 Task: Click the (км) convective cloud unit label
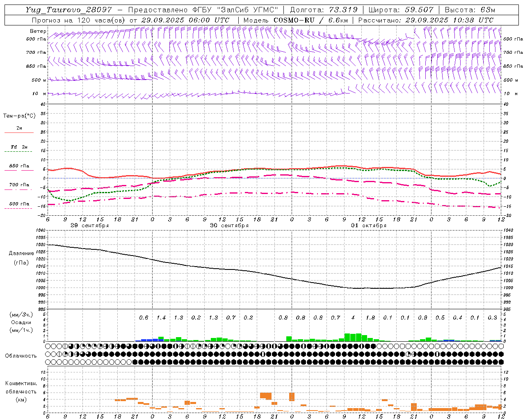click(x=21, y=399)
